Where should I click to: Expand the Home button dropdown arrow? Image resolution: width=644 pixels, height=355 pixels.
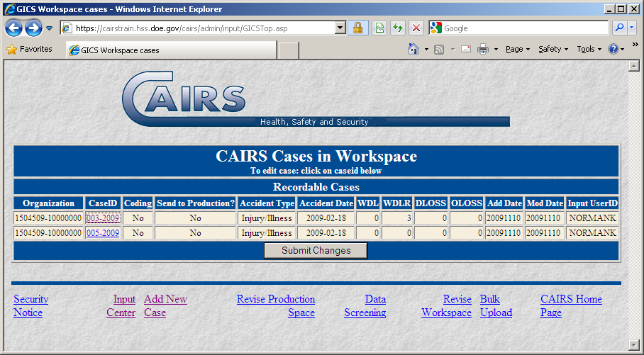pos(426,50)
